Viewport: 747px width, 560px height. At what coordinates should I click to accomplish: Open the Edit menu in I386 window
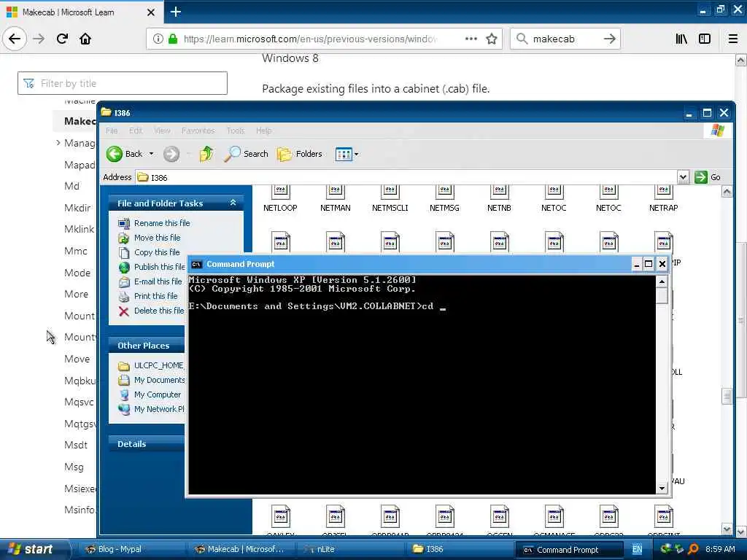coord(136,131)
